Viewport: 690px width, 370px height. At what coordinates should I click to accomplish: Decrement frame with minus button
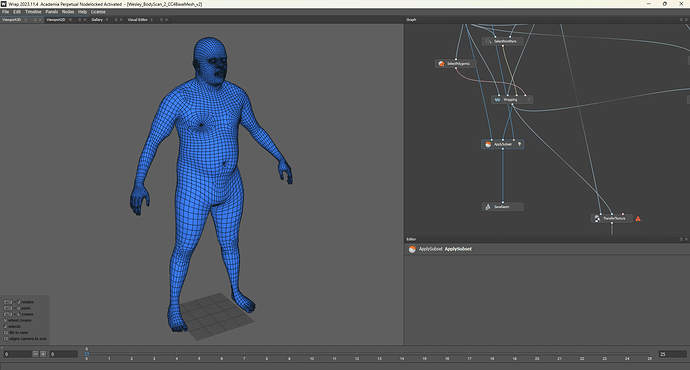36,354
